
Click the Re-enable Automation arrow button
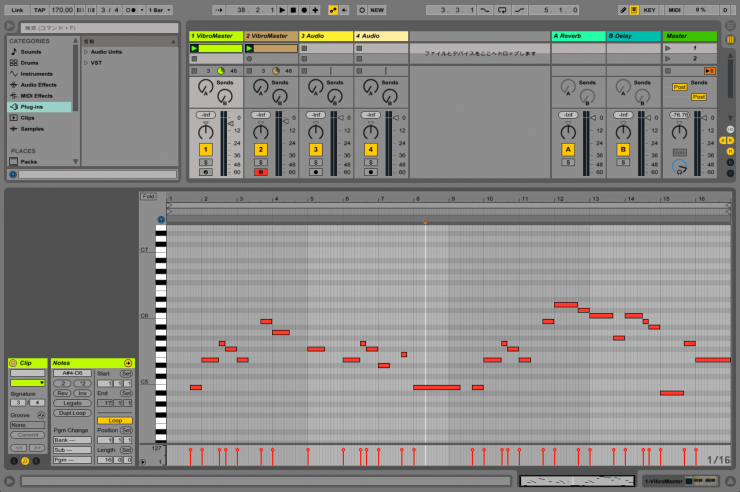point(345,10)
